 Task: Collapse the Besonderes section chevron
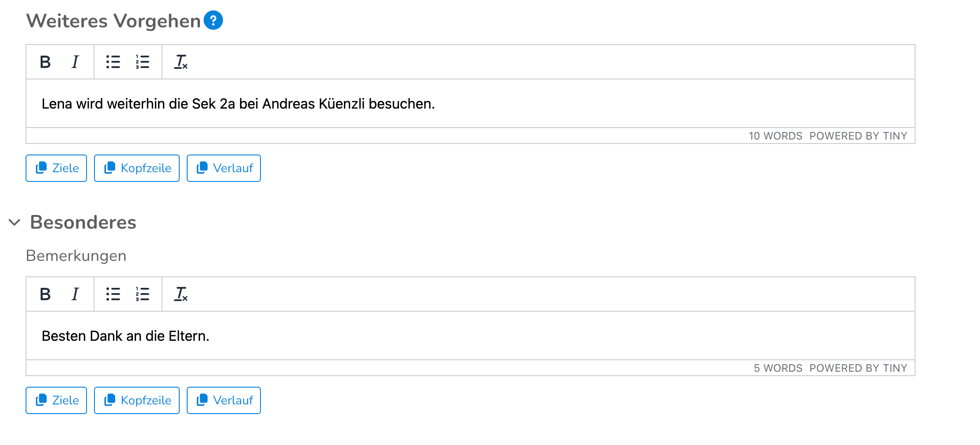pos(15,222)
